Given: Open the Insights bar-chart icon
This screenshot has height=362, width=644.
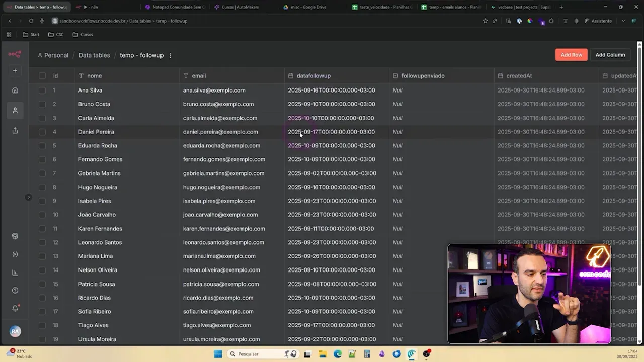Looking at the screenshot, I should tap(15, 272).
